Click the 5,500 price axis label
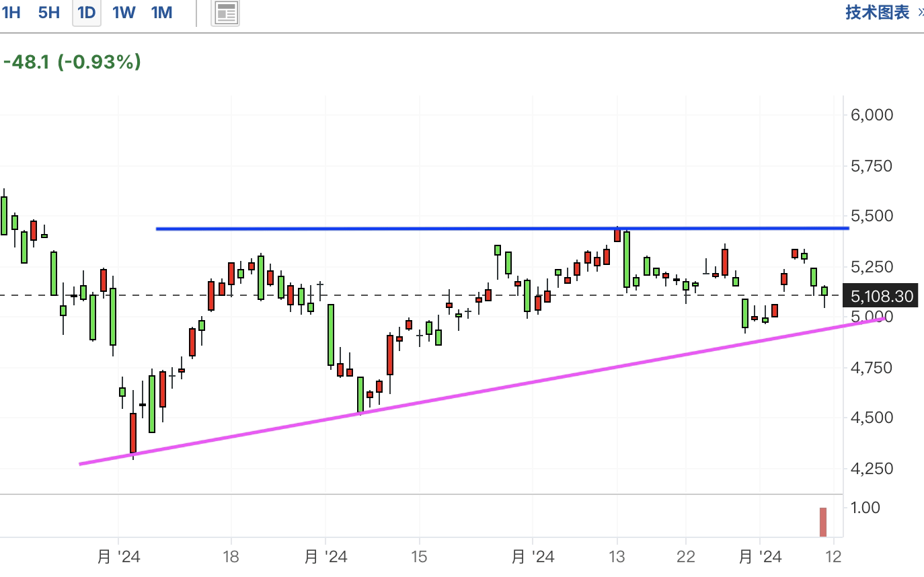 click(x=872, y=216)
